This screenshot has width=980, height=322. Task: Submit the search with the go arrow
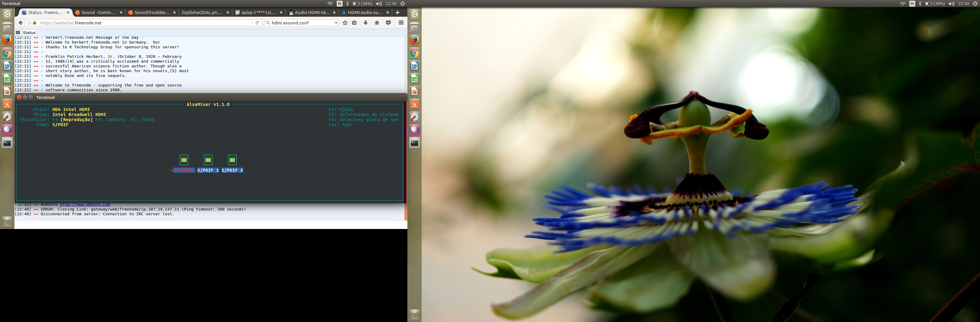coord(335,23)
